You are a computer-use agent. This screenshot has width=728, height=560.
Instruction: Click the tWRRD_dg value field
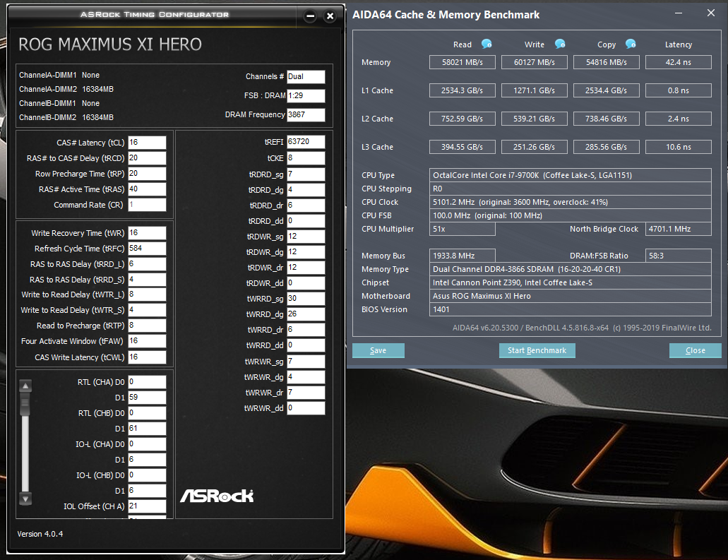pyautogui.click(x=306, y=314)
